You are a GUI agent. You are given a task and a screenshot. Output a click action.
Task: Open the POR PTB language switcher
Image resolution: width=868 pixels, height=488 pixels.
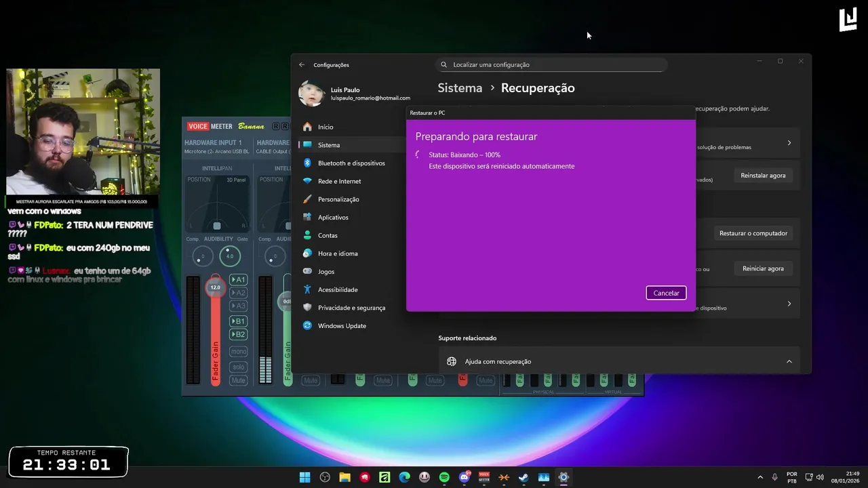coord(792,477)
